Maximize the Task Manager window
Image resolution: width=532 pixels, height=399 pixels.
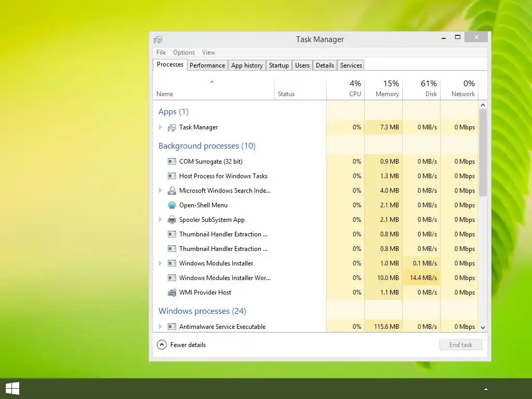point(458,37)
